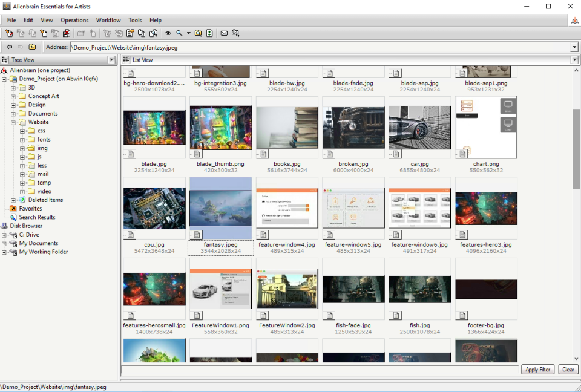Click the undo check-out icon with red X
This screenshot has height=392, width=581.
coord(67,33)
